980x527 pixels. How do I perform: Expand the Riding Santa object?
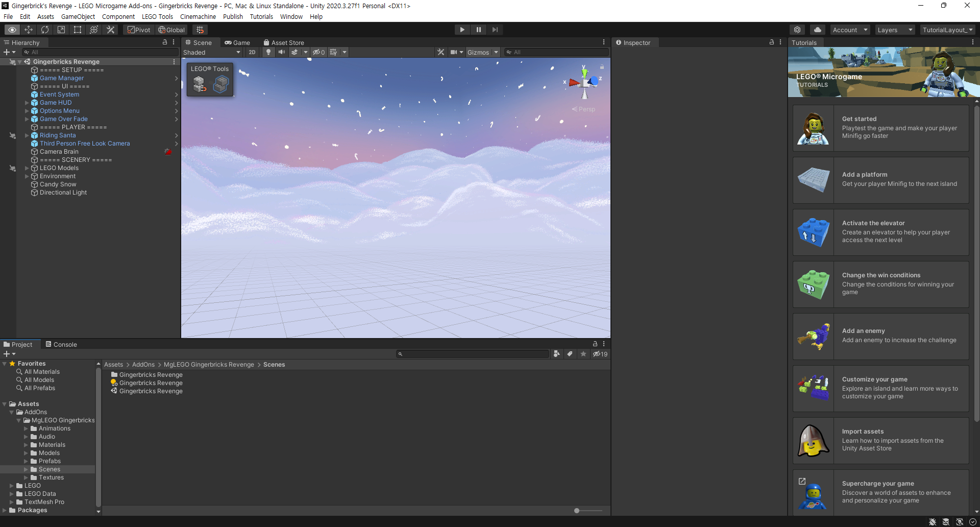[x=27, y=135]
